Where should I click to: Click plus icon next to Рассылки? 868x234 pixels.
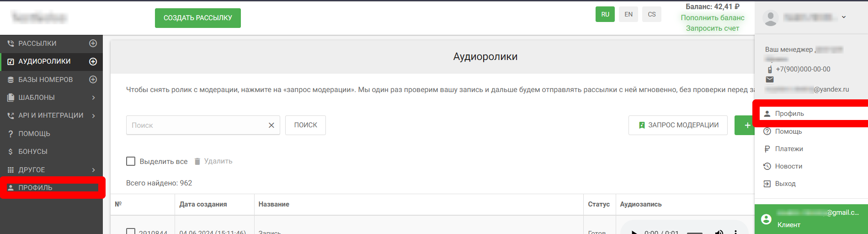93,44
